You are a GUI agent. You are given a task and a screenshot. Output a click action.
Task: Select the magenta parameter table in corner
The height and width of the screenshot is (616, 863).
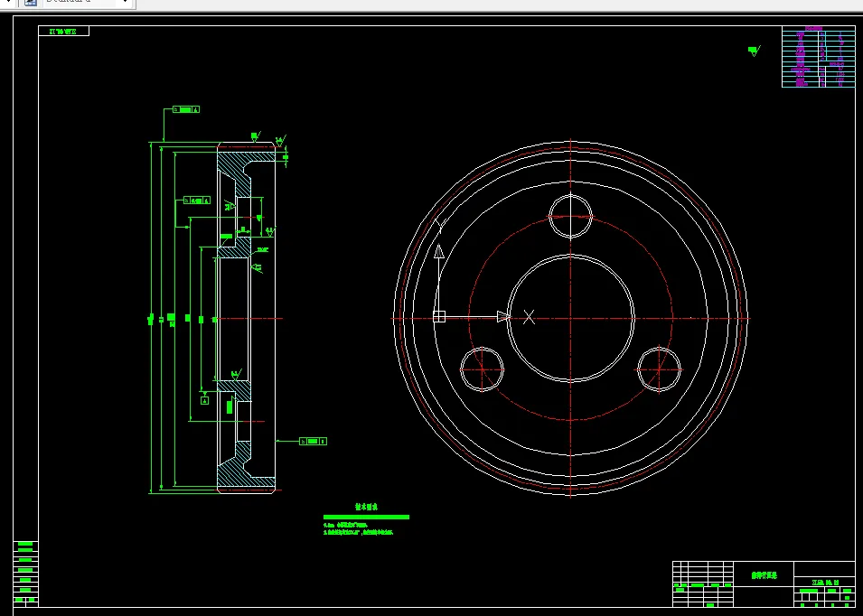tap(818, 57)
